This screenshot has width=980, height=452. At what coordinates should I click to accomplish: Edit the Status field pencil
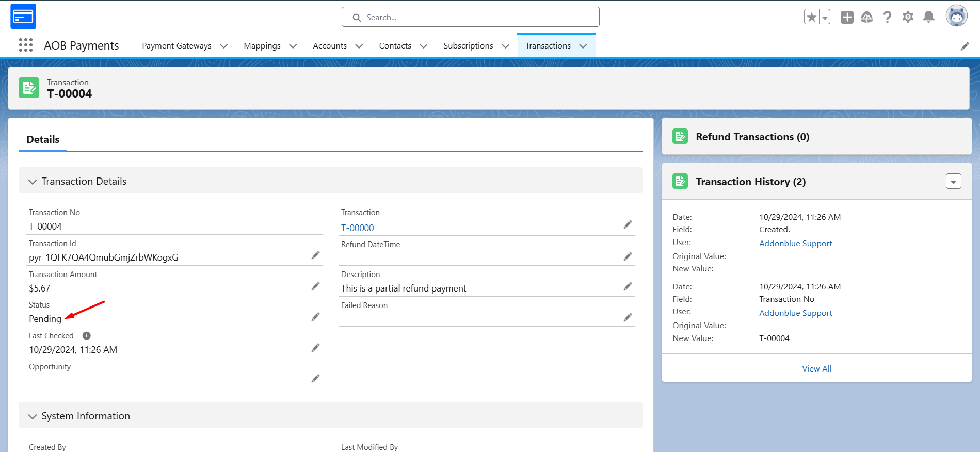point(315,317)
